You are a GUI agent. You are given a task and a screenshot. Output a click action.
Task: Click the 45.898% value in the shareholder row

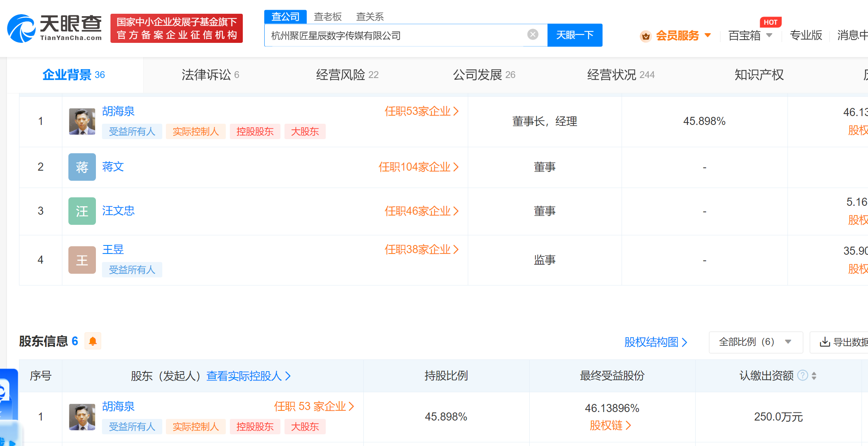tap(446, 417)
